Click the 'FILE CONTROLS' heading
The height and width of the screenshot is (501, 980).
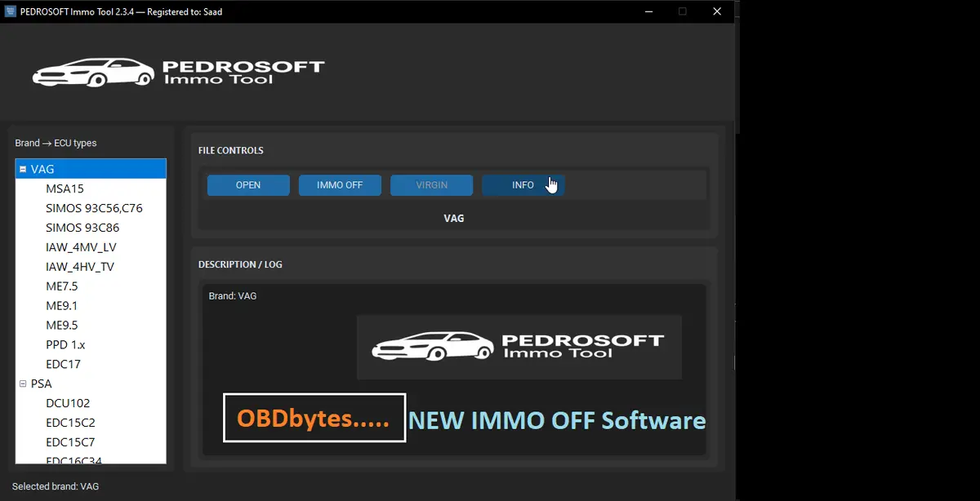coord(231,151)
